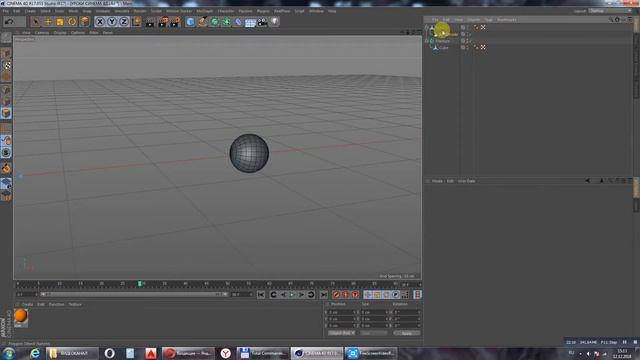Open the Attribute Manager Mode menu
Screen dimensions: 640x360
tap(437, 181)
